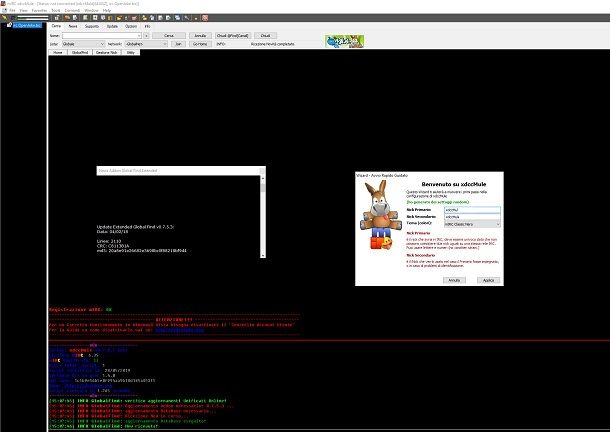The width and height of the screenshot is (610, 432).
Task: Click the mule mascot image in Wizard
Action: [380, 215]
